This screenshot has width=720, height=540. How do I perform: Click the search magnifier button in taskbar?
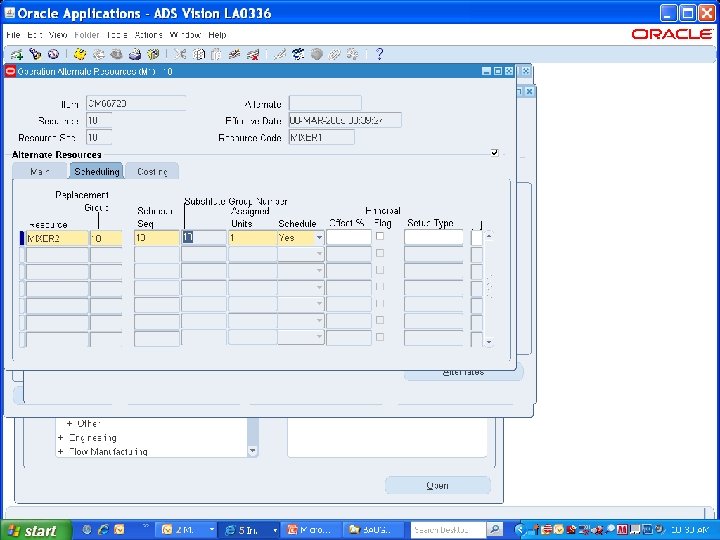click(x=495, y=530)
